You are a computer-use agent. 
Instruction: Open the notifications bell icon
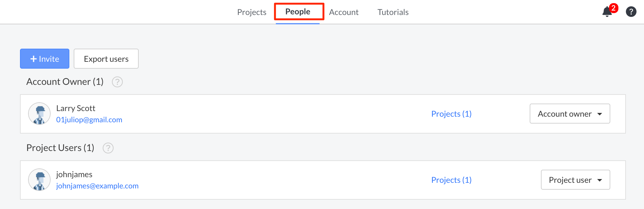pyautogui.click(x=607, y=12)
